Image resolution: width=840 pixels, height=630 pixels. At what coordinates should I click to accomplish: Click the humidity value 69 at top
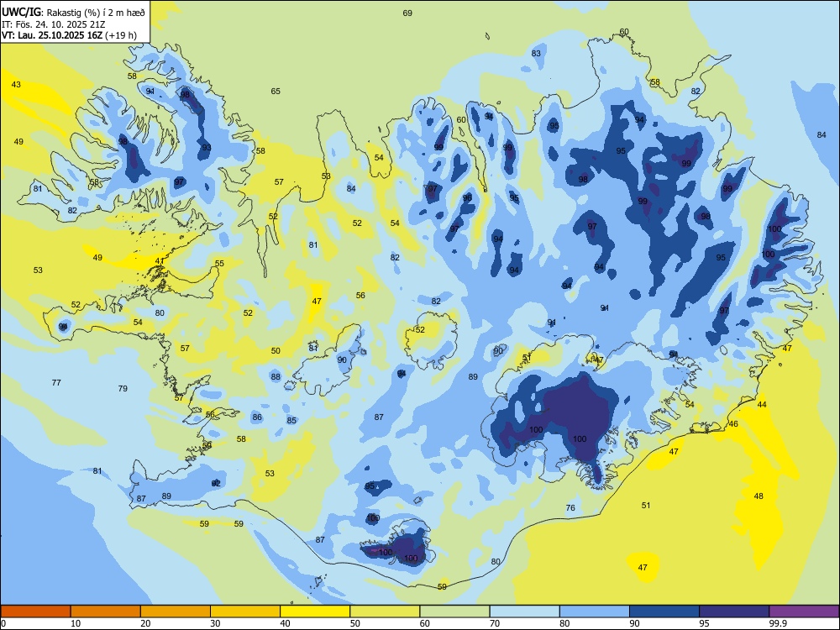coord(407,13)
